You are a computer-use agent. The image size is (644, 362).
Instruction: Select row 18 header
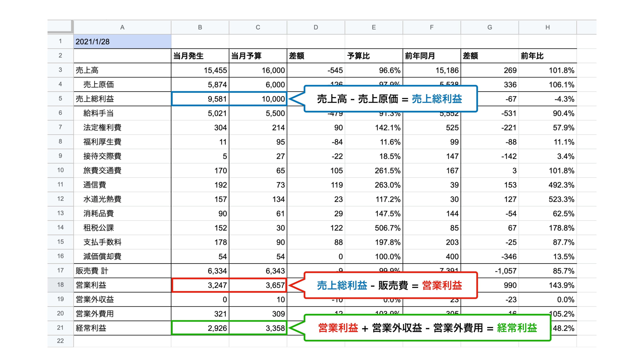coord(61,285)
